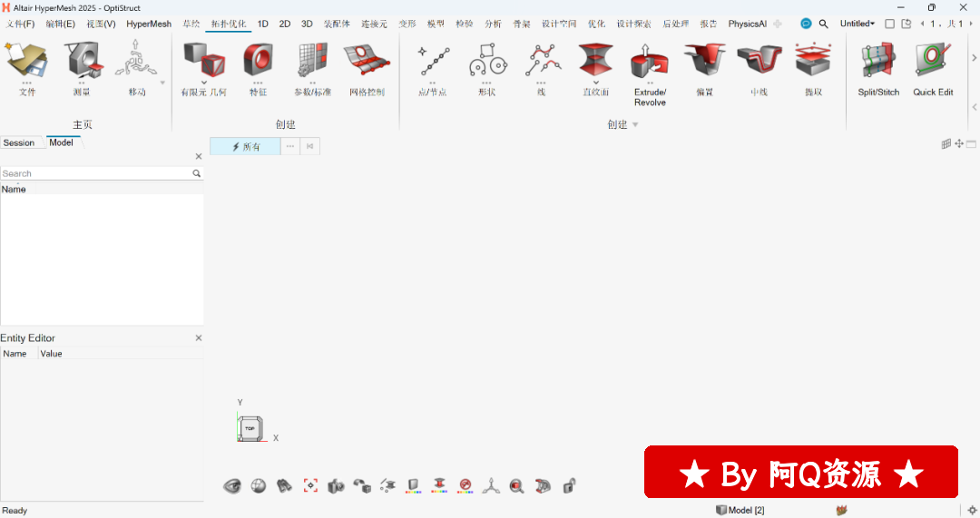Select the 直纹面 ruled surface tool
Image resolution: width=980 pixels, height=518 pixels.
pos(595,61)
